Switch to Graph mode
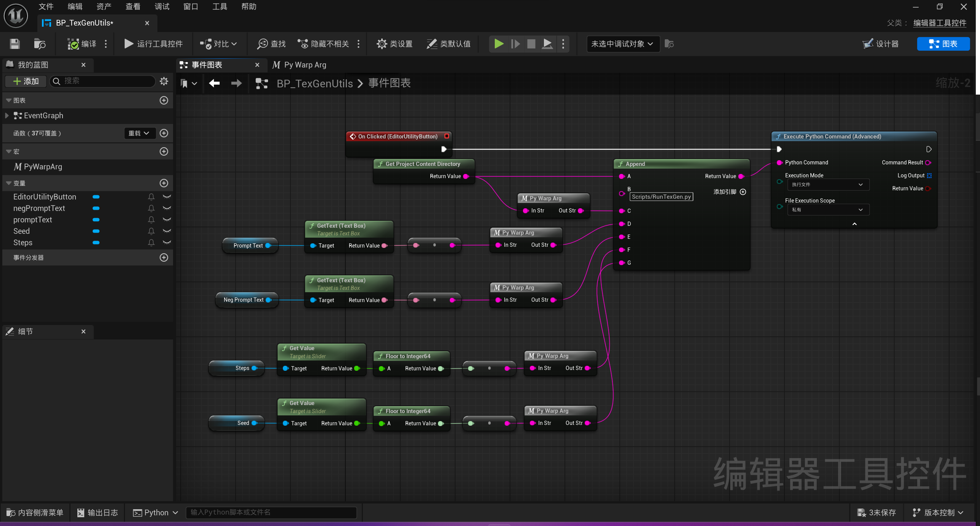 pos(943,44)
